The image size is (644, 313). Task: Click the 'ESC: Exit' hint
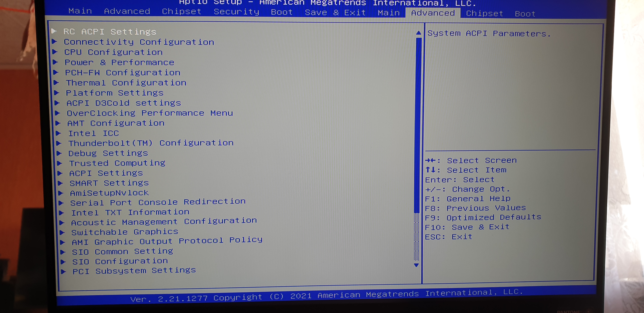tap(448, 237)
